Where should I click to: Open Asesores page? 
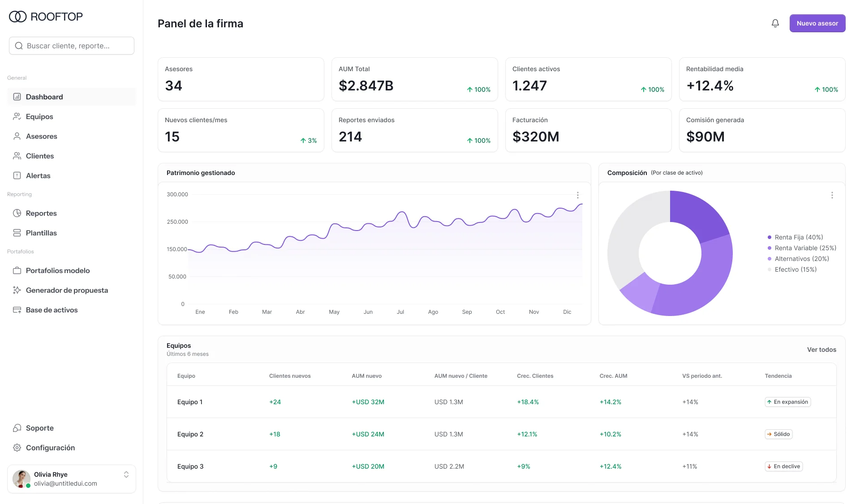click(x=72, y=136)
